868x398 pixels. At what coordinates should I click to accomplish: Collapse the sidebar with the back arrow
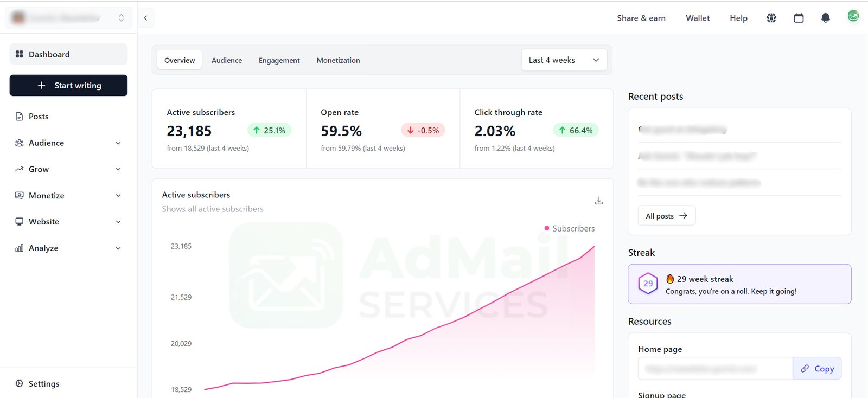[145, 18]
